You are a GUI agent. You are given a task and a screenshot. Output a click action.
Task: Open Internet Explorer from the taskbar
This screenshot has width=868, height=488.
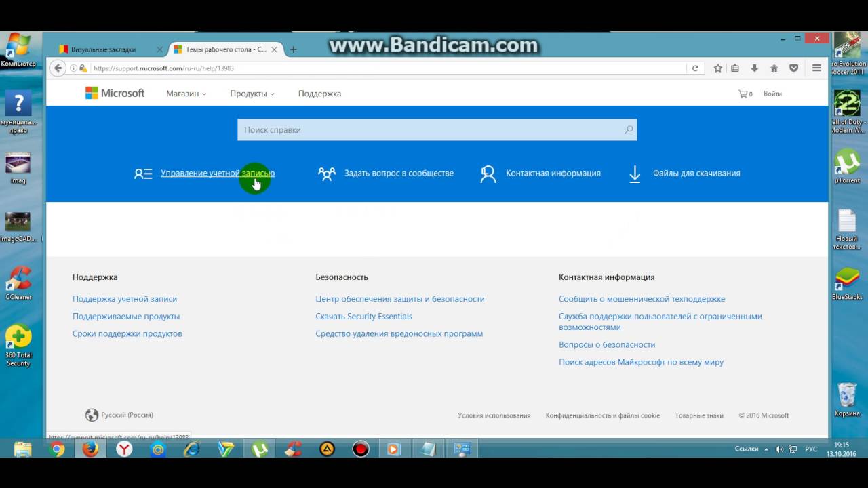click(192, 449)
